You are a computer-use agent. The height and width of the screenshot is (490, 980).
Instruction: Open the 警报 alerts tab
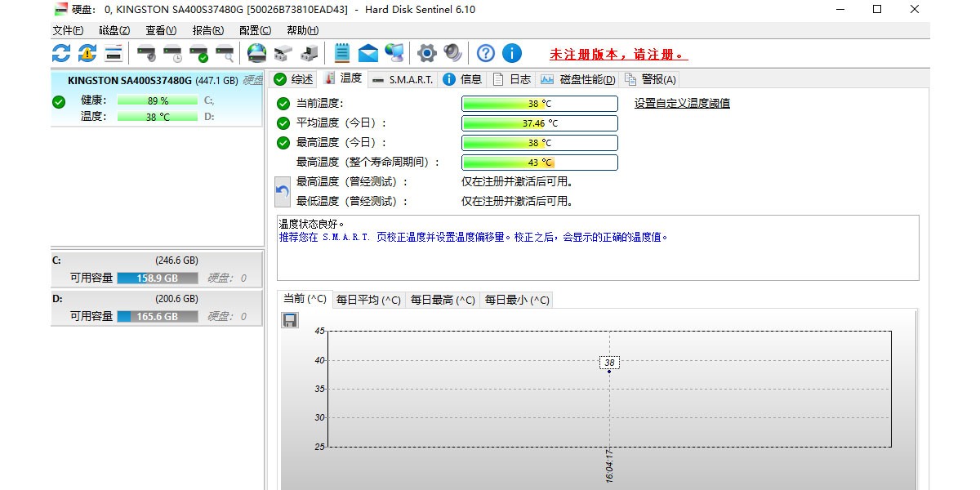[650, 79]
